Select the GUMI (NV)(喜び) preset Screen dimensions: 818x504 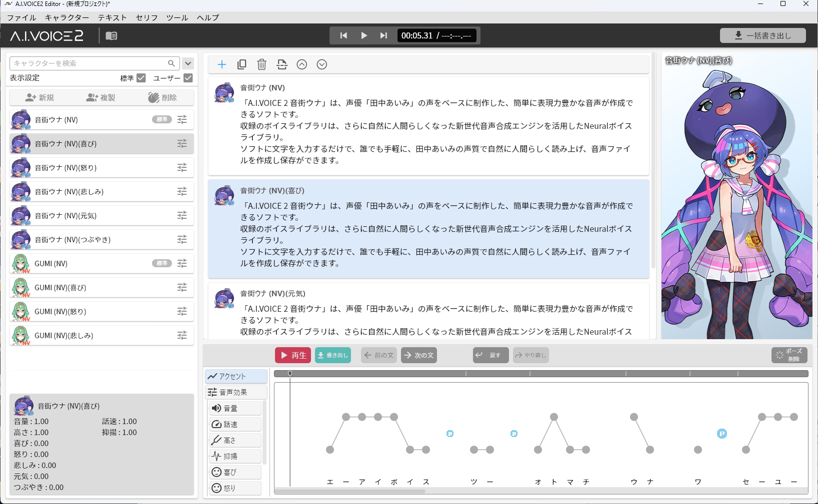(101, 287)
